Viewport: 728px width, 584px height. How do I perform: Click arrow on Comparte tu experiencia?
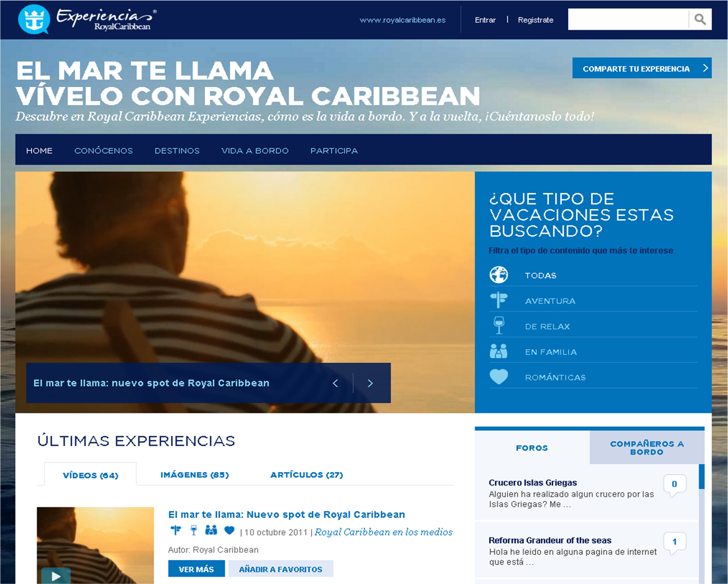point(705,68)
